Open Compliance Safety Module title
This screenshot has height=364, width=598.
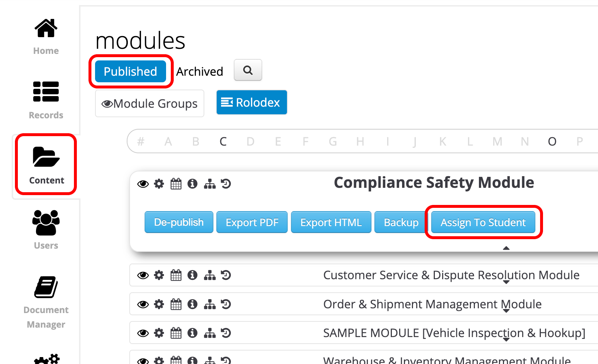[x=434, y=182]
